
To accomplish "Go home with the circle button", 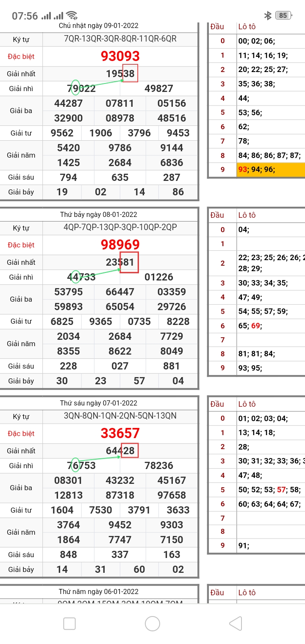I will [152, 624].
